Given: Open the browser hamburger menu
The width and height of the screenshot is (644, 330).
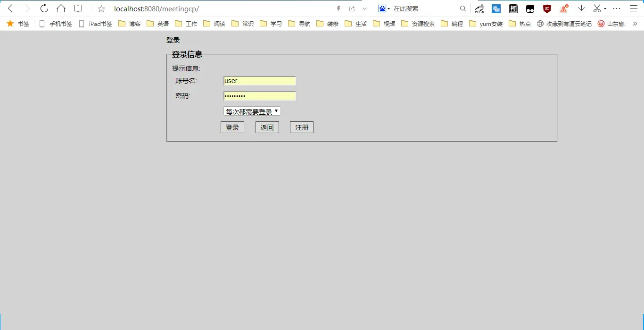Looking at the screenshot, I should pyautogui.click(x=634, y=8).
